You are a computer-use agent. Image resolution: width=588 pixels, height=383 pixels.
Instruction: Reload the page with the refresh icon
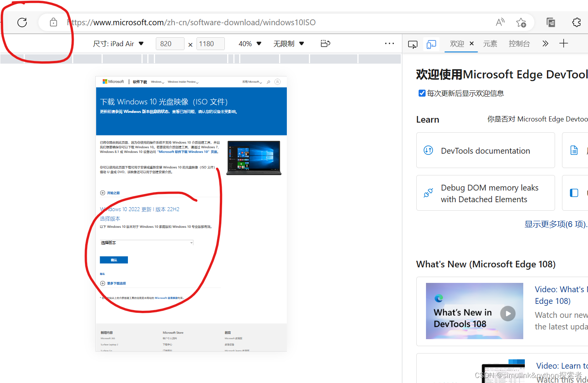point(22,22)
